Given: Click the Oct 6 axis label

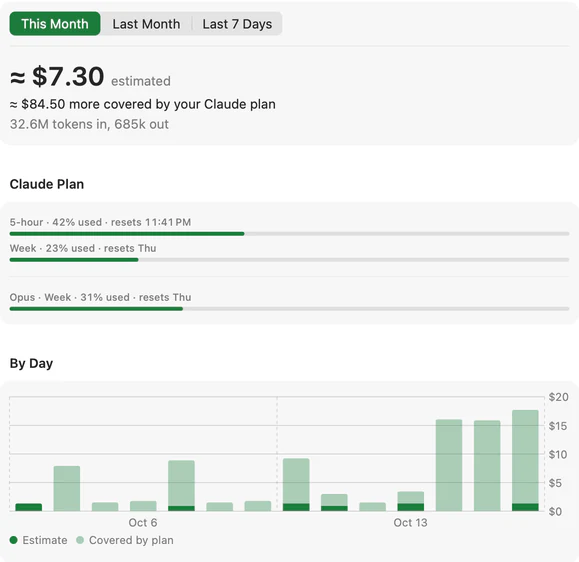Looking at the screenshot, I should (x=143, y=522).
